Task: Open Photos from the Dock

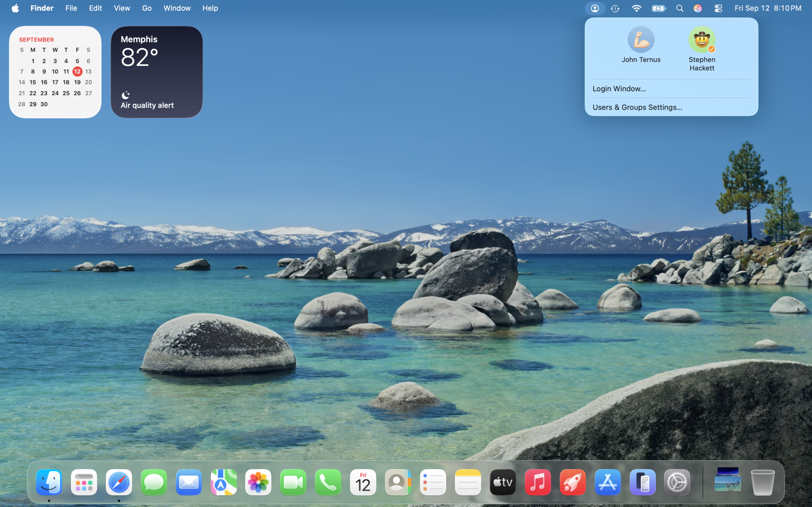Action: tap(259, 482)
